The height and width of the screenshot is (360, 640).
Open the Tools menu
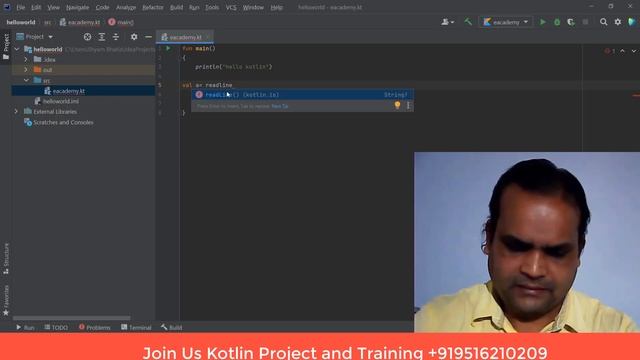(x=212, y=7)
